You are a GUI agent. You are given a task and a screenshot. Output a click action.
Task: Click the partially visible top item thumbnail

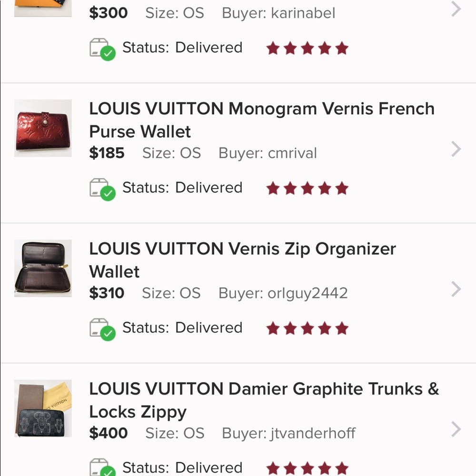[x=43, y=8]
